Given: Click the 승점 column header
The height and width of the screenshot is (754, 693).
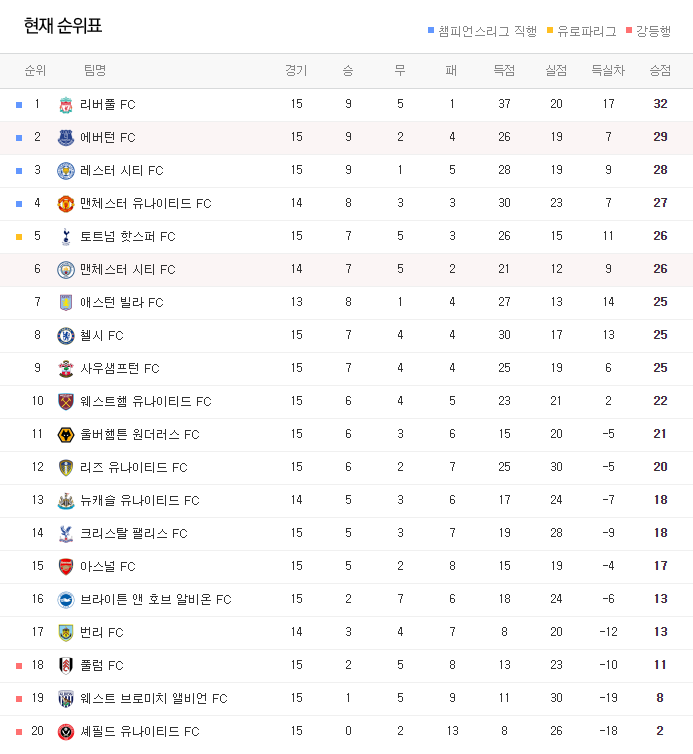Looking at the screenshot, I should click(x=660, y=71).
